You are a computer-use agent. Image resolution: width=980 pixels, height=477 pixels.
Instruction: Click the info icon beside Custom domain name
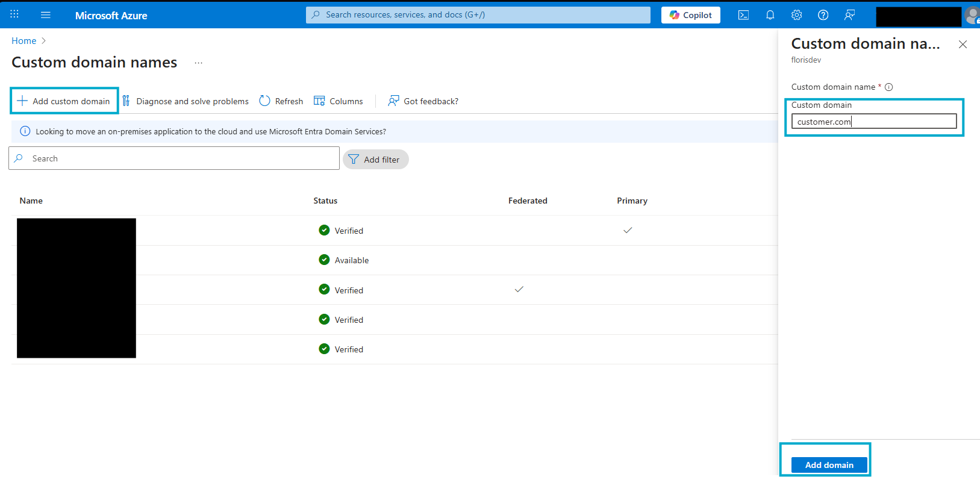[888, 87]
